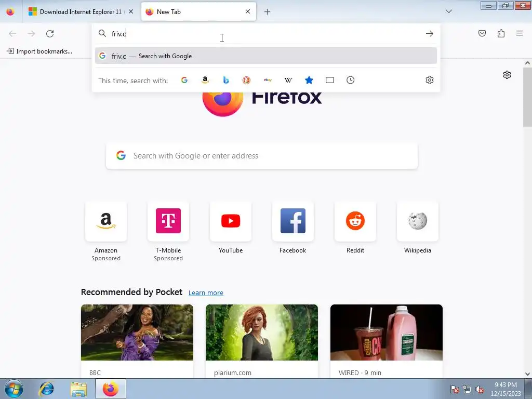Image resolution: width=532 pixels, height=399 pixels.
Task: Close the New Tab tab
Action: coord(248,11)
